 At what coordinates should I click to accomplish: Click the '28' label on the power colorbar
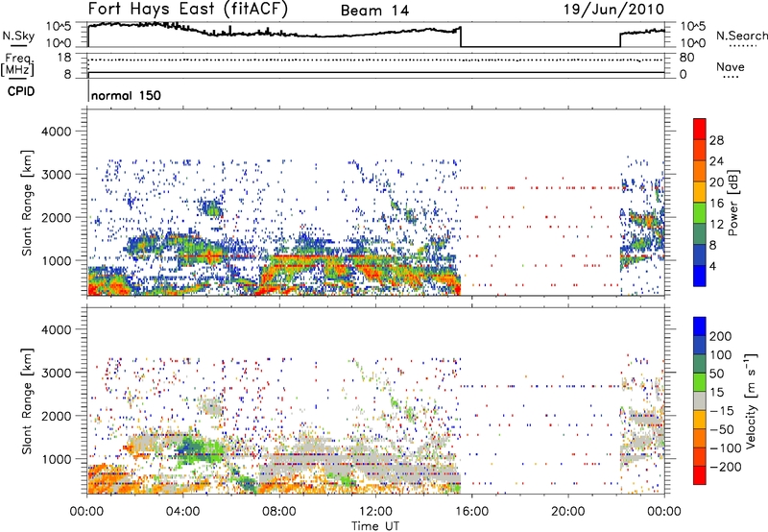click(716, 140)
